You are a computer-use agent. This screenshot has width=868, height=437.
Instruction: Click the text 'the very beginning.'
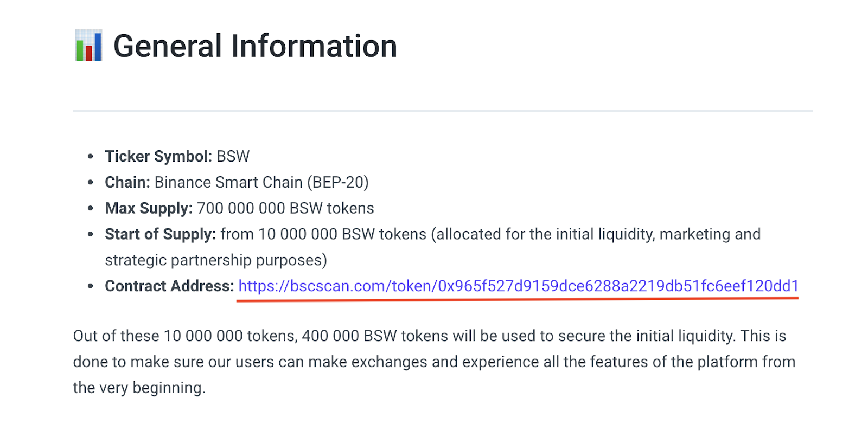pos(139,388)
